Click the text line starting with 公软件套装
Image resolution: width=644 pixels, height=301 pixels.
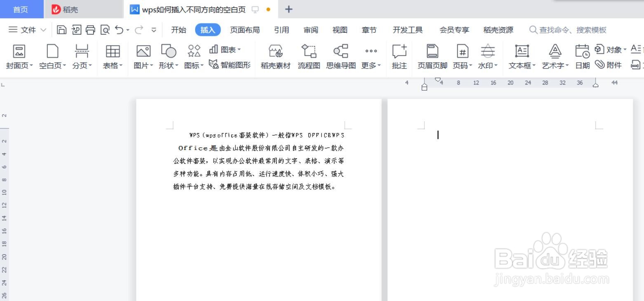[x=259, y=160]
